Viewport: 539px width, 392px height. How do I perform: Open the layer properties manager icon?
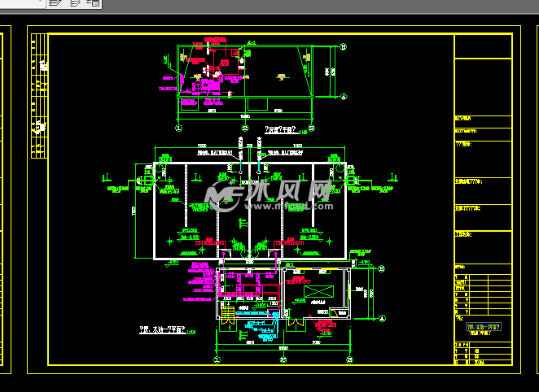click(55, 2)
